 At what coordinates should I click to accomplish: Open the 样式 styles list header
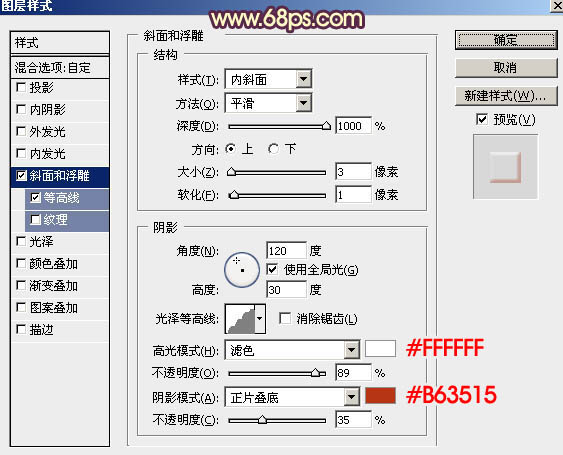pos(60,43)
